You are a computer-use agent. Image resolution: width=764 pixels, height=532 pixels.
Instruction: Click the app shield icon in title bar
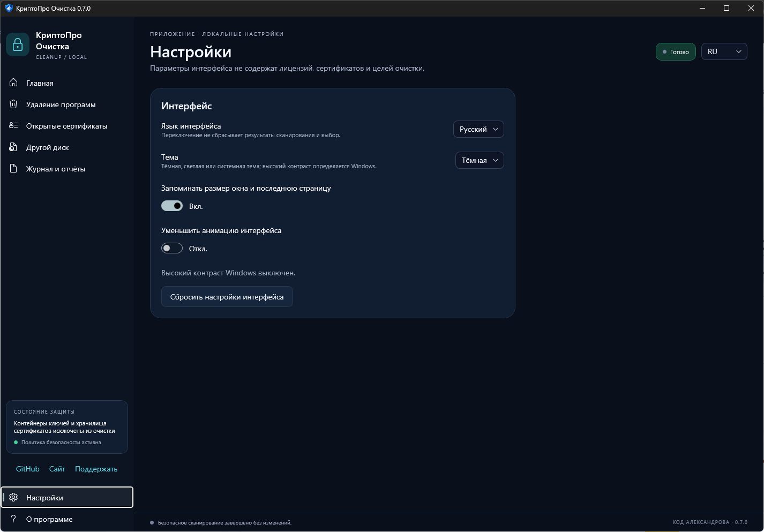click(9, 8)
